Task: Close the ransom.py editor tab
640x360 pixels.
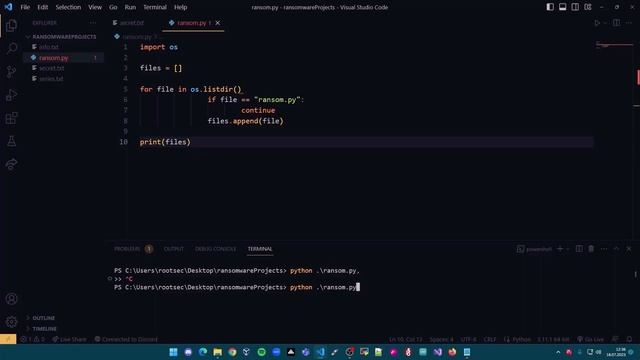Action: point(218,23)
